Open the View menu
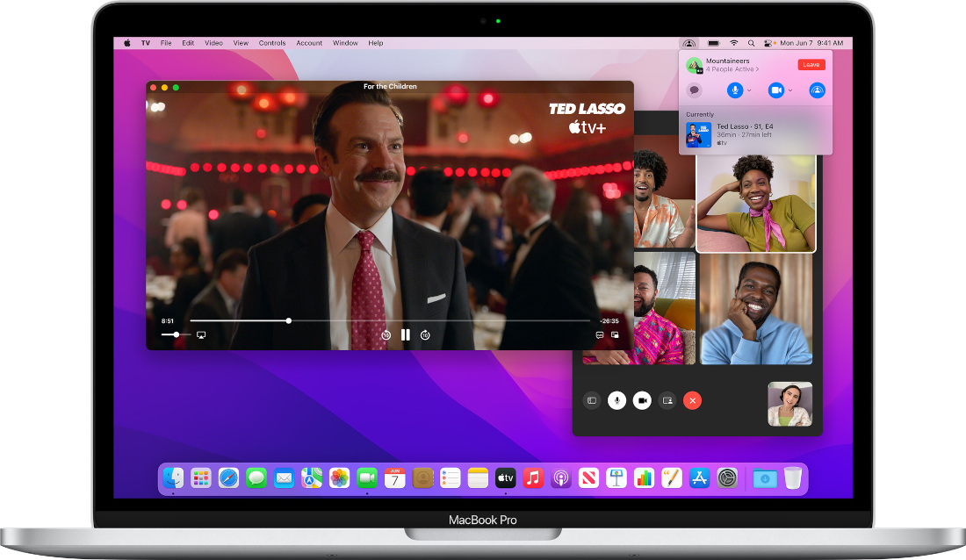Viewport: 966px width, 560px height. pos(241,43)
